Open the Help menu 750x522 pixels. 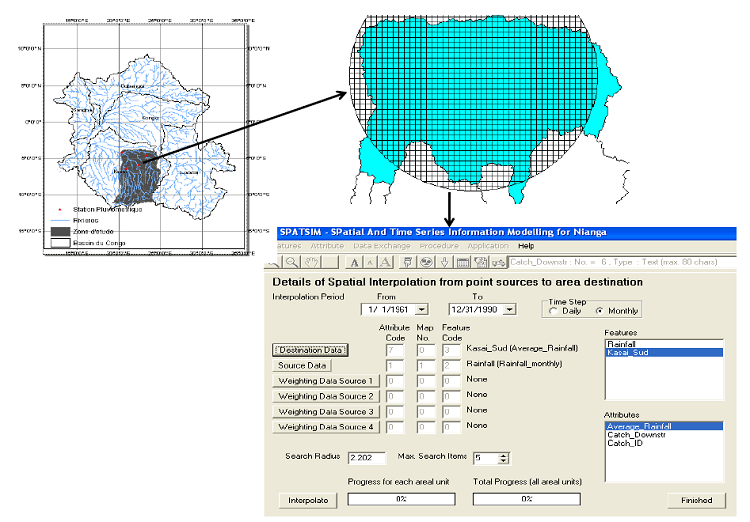click(x=526, y=246)
